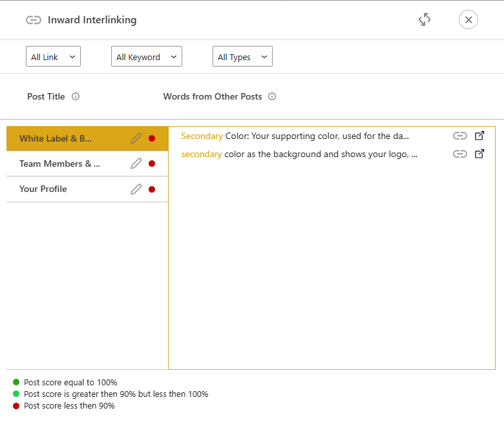Click red score dot on White Label row

point(152,138)
